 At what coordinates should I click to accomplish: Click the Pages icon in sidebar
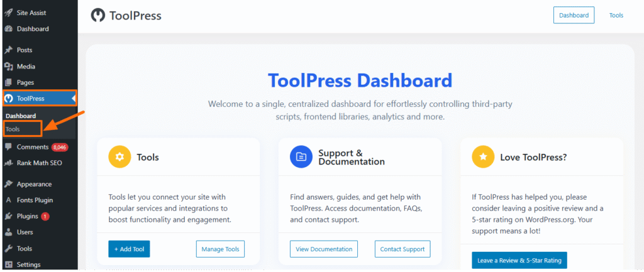[x=8, y=82]
